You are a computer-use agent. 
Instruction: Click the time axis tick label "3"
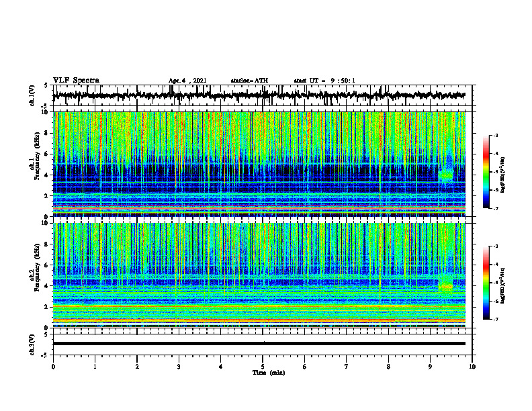point(179,367)
